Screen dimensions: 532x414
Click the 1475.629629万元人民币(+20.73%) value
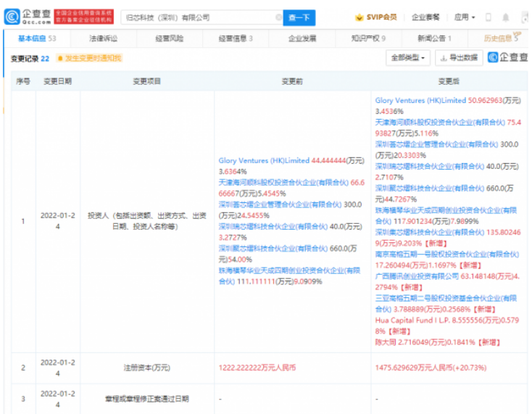click(431, 368)
